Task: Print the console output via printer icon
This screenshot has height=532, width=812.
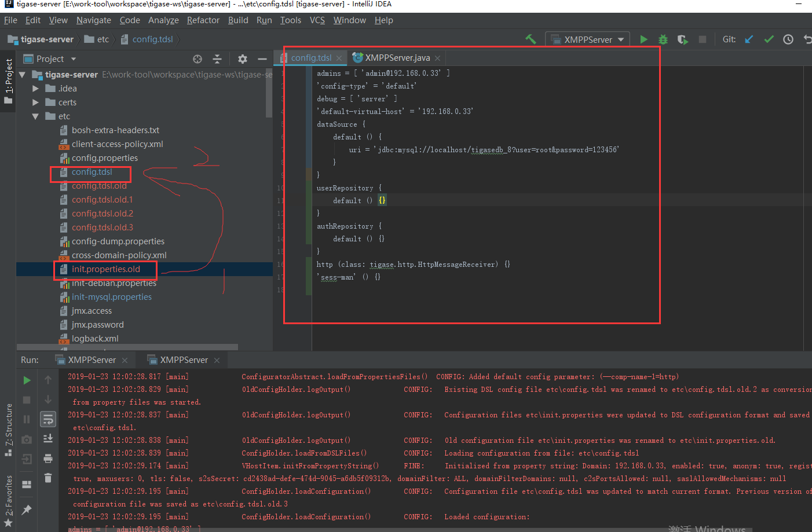Action: tap(48, 458)
